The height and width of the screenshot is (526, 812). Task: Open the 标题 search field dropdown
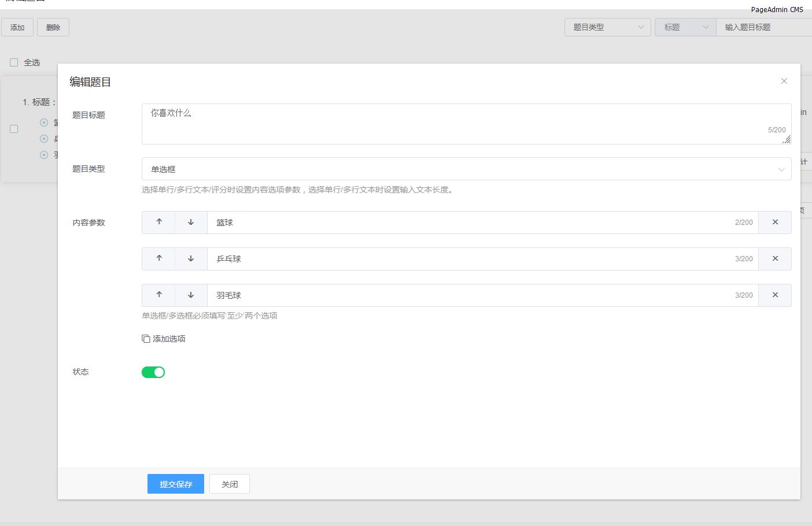click(x=685, y=27)
